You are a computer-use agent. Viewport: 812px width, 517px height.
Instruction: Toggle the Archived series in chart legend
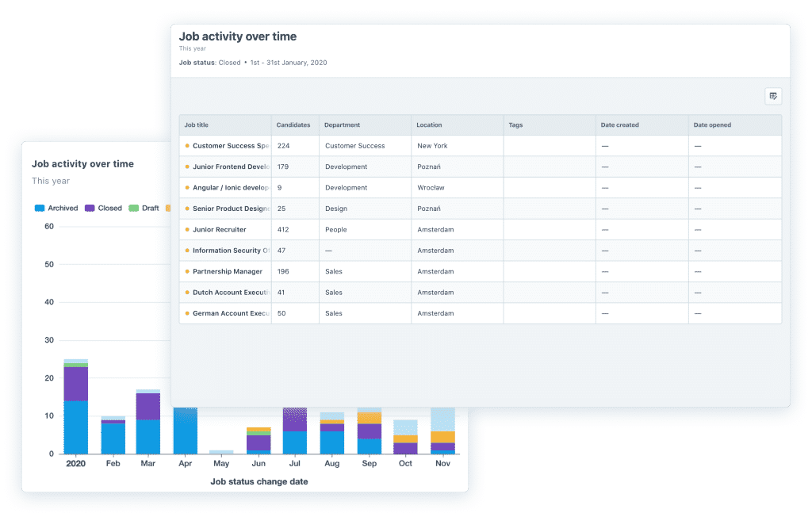pos(56,209)
